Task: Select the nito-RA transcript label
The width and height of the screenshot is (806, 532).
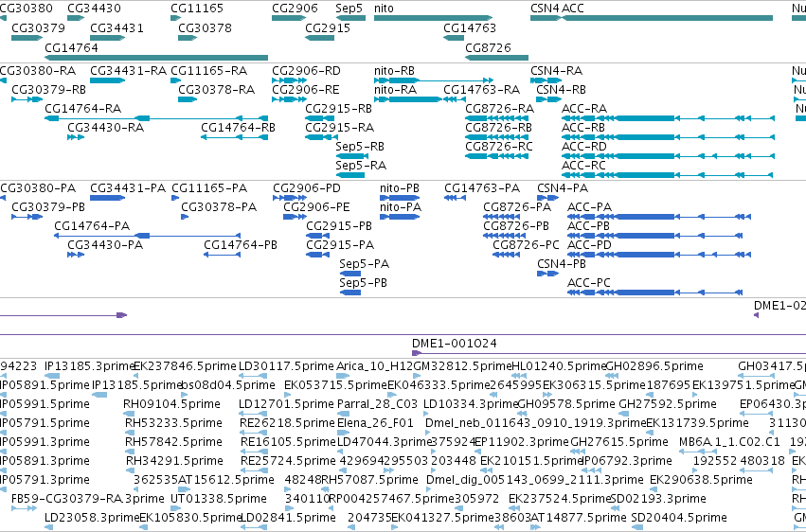Action: point(395,90)
